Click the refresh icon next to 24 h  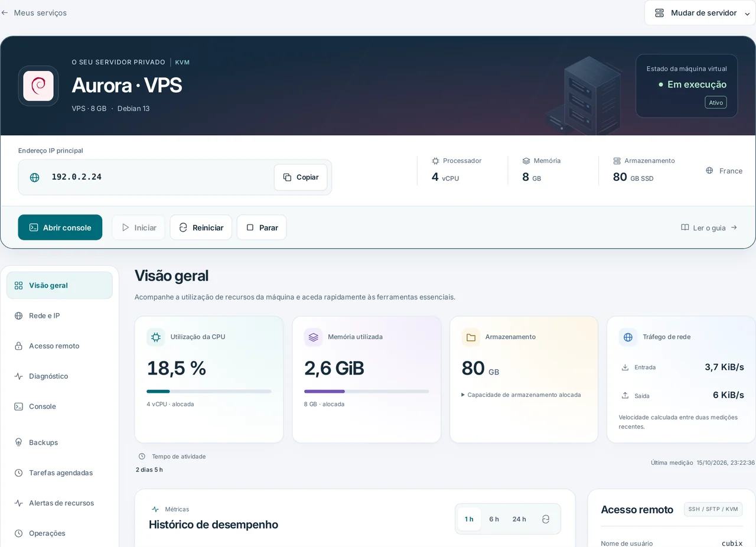coord(546,519)
